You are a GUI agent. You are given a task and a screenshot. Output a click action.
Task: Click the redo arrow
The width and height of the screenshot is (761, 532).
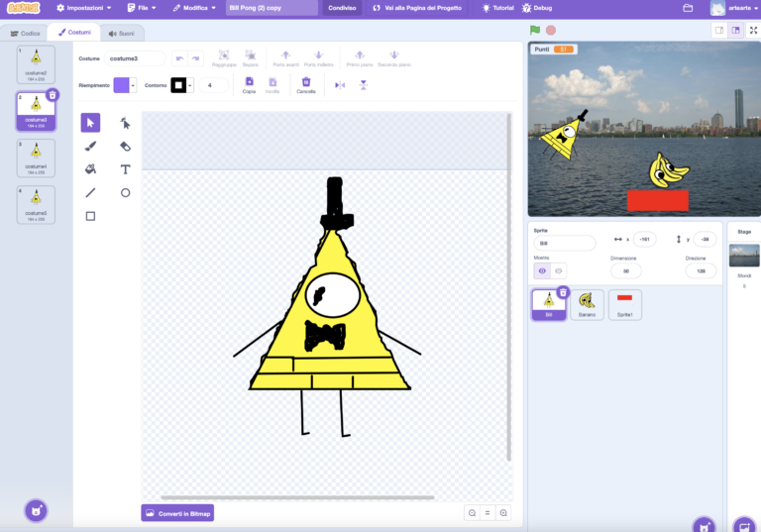(195, 58)
